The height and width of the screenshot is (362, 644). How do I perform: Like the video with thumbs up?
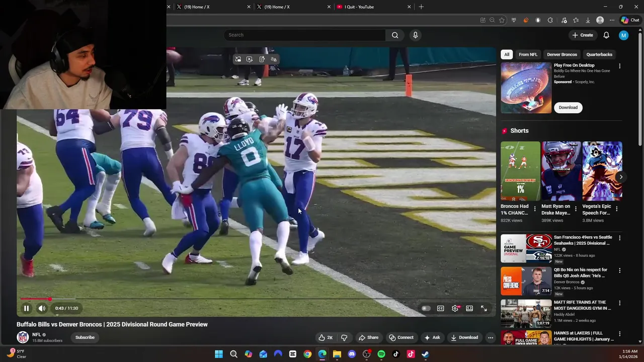(x=326, y=337)
